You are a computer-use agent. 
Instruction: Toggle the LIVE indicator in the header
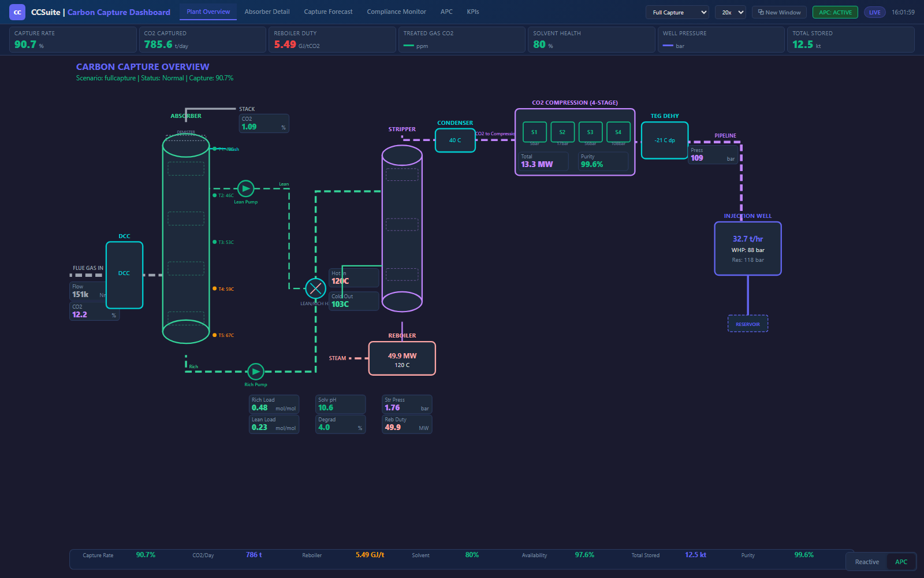(874, 12)
